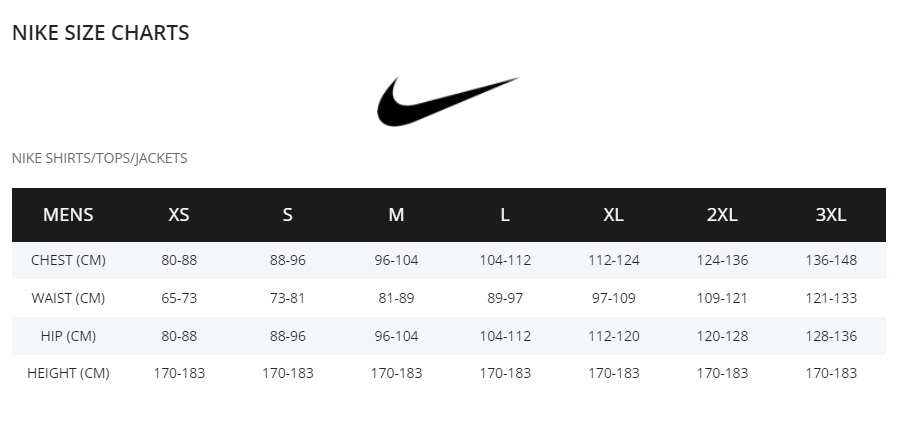
Task: Select the HEIGHT (CM) row label
Action: (x=68, y=373)
